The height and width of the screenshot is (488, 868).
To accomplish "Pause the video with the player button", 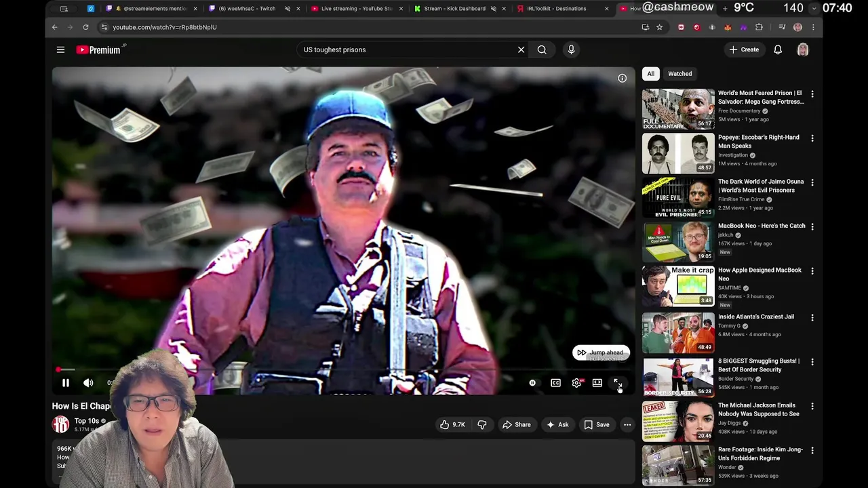I will point(66,383).
